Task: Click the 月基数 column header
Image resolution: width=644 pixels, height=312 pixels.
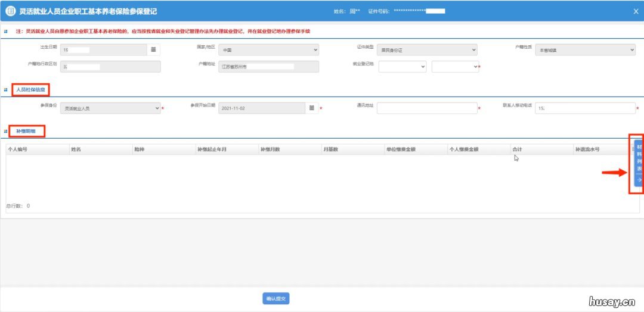Action: [x=352, y=149]
